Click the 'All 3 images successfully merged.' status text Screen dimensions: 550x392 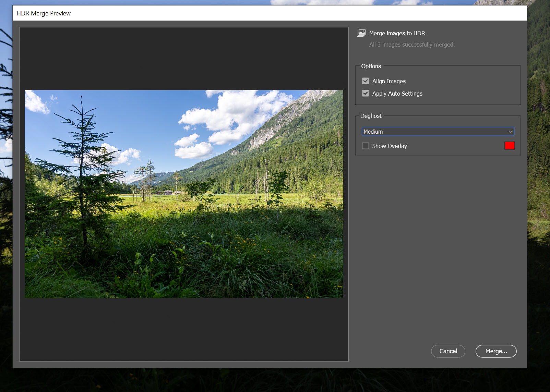(x=412, y=45)
